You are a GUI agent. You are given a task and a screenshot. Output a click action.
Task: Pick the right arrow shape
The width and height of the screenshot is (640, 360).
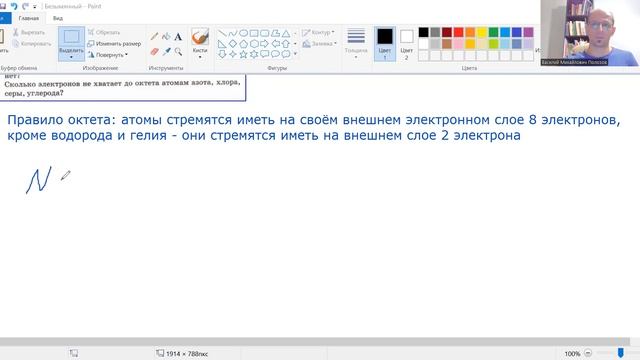pyautogui.click(x=264, y=44)
